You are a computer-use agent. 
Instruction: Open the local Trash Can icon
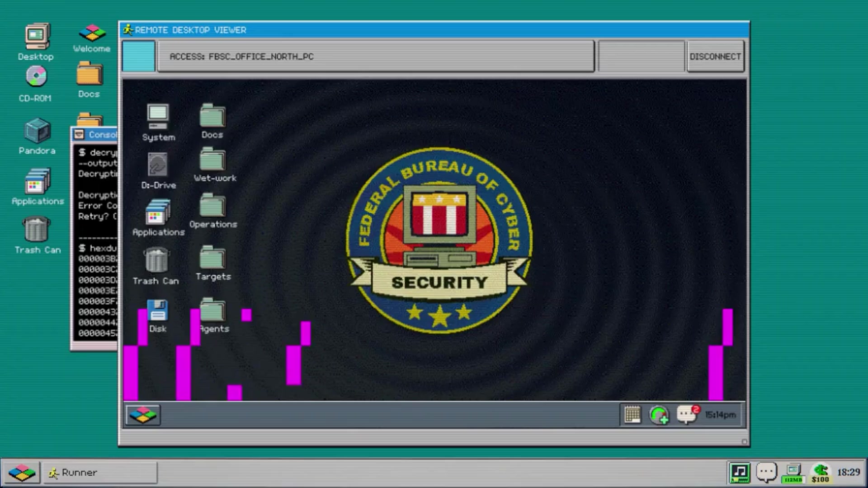pyautogui.click(x=37, y=235)
